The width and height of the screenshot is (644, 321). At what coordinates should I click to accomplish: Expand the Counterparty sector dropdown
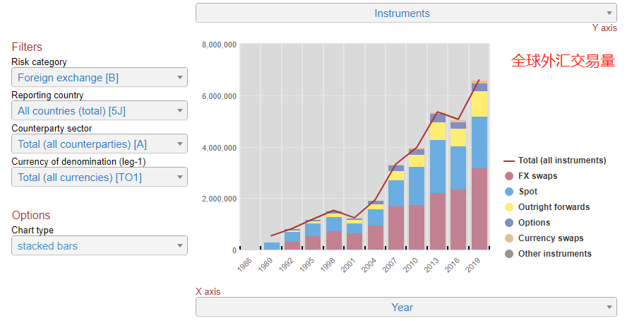click(x=100, y=144)
